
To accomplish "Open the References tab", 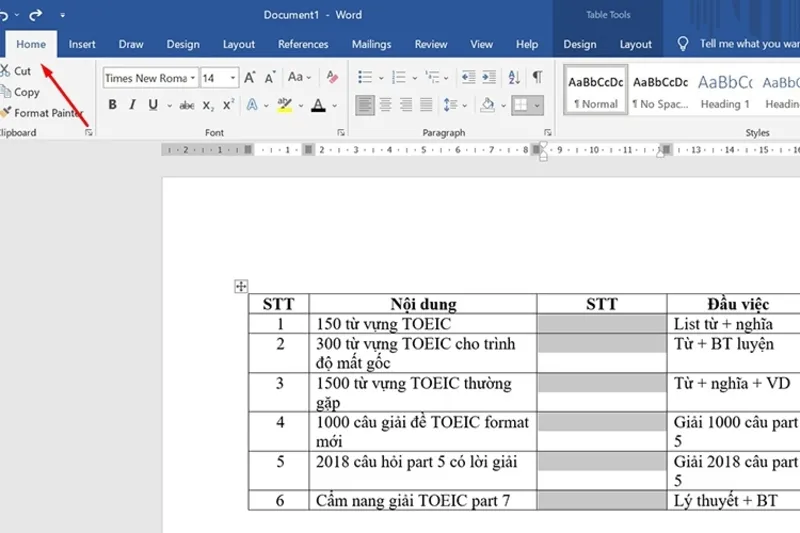I will pos(303,44).
